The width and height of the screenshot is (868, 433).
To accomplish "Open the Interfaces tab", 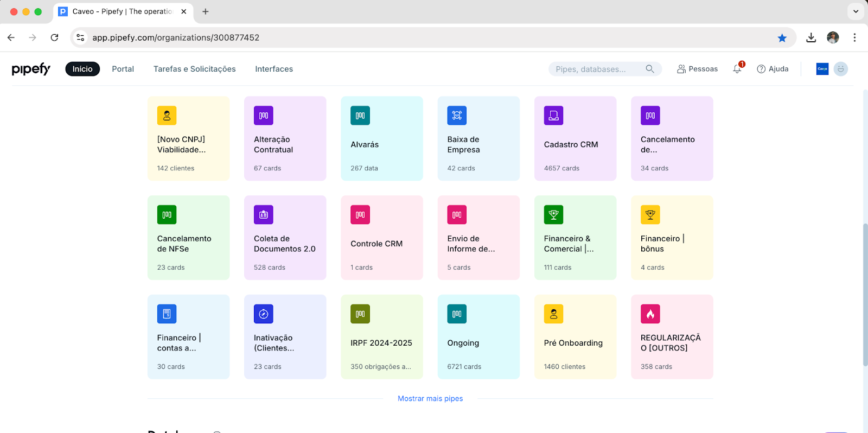I will coord(274,69).
